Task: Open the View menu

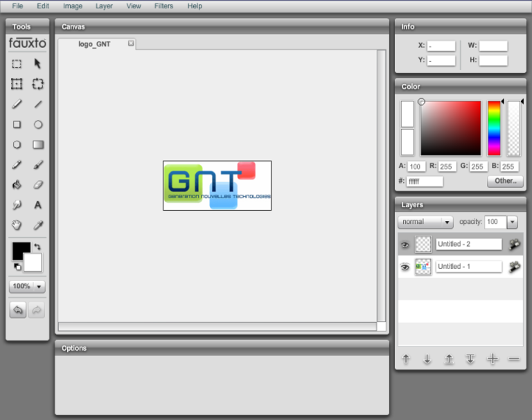Action: [134, 6]
